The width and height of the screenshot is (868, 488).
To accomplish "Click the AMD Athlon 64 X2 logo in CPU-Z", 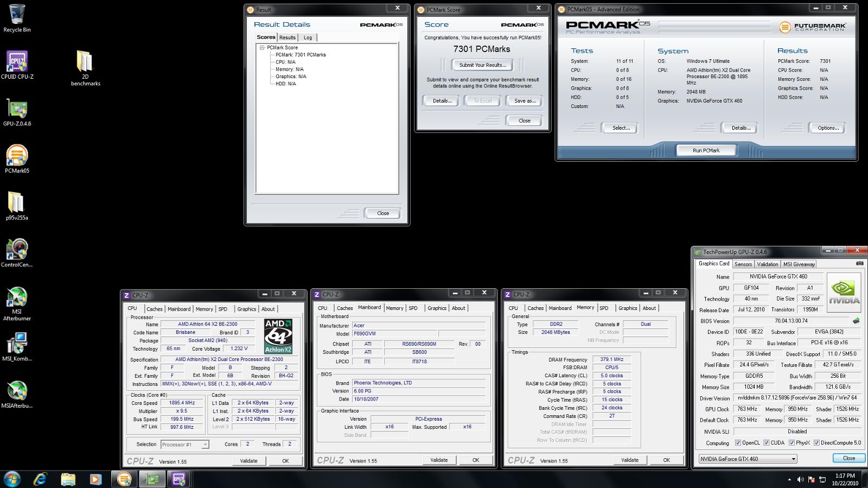I will (278, 337).
